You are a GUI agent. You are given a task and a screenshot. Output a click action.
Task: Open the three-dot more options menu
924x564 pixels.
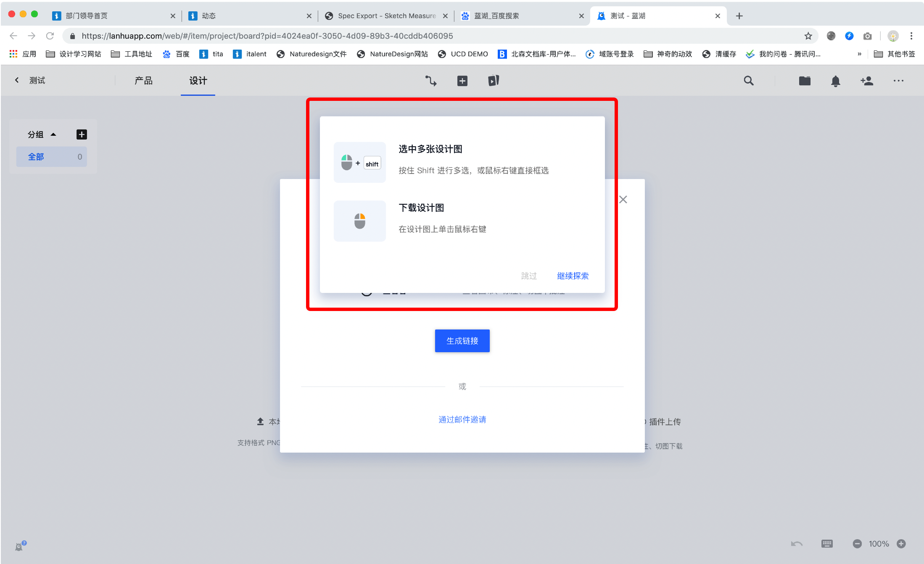(898, 81)
